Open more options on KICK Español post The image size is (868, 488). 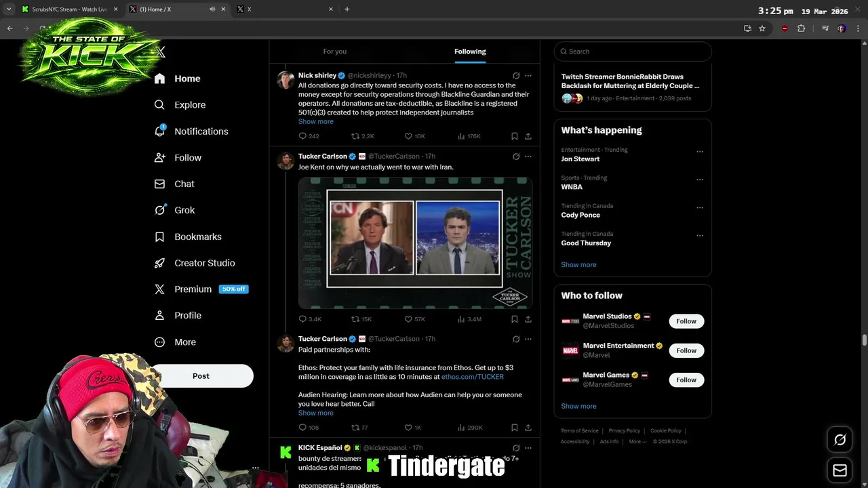pyautogui.click(x=528, y=448)
